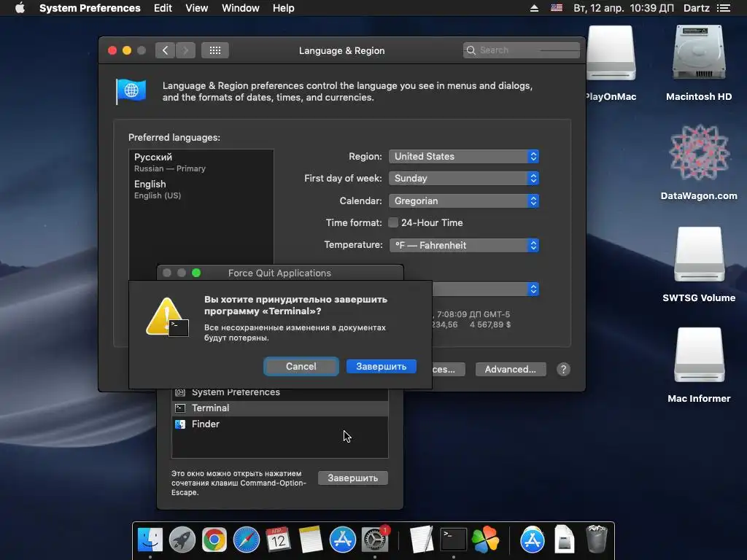This screenshot has width=747, height=560.
Task: Open the Trash in the Dock
Action: 596,540
